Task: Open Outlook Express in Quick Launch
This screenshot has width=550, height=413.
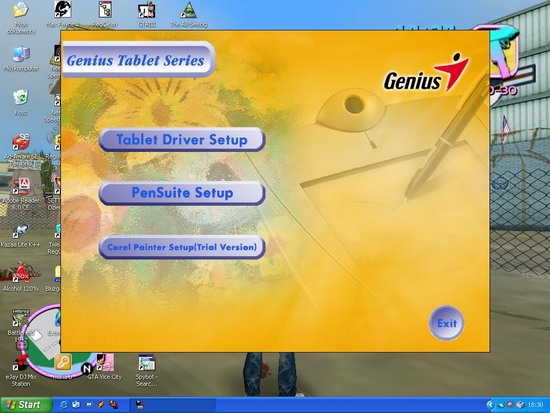Action: click(76, 405)
